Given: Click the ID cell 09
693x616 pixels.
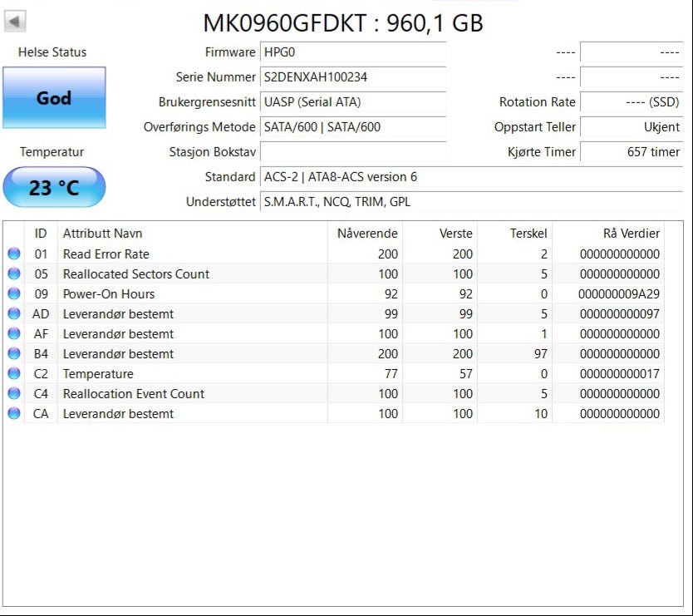Looking at the screenshot, I should (x=41, y=293).
